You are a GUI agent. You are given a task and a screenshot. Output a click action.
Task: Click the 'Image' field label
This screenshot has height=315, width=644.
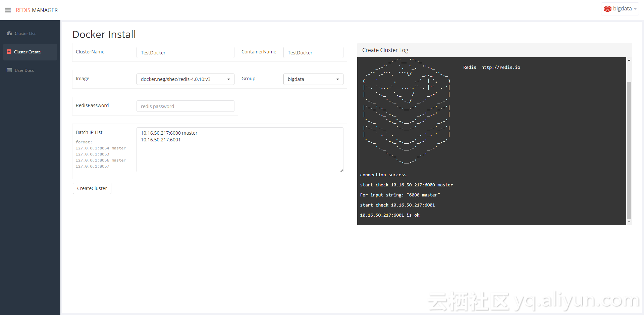[x=83, y=79]
